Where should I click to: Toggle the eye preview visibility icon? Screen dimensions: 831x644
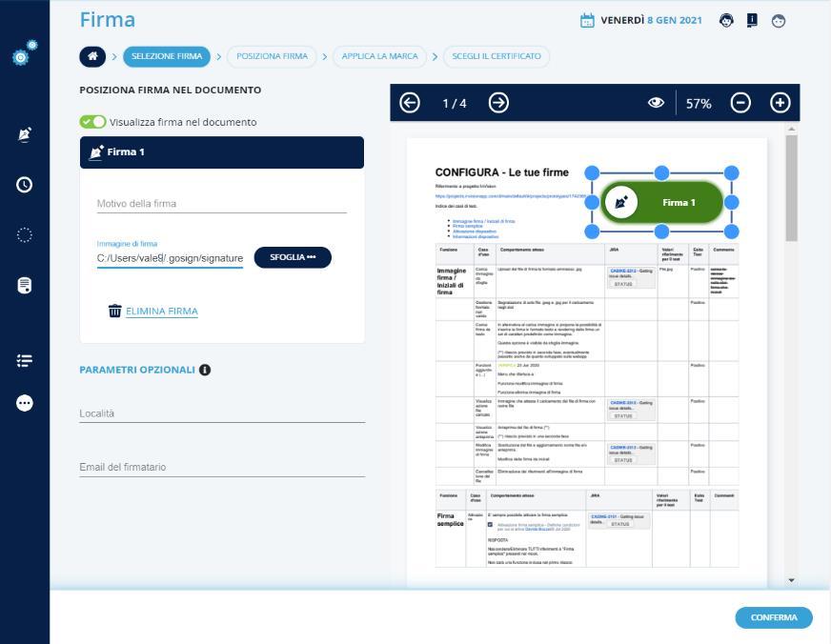(656, 103)
